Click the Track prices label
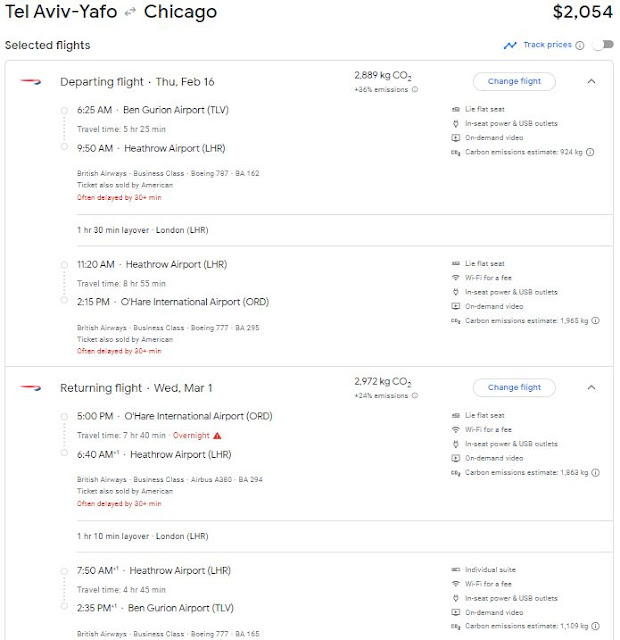620x640 pixels. click(547, 45)
